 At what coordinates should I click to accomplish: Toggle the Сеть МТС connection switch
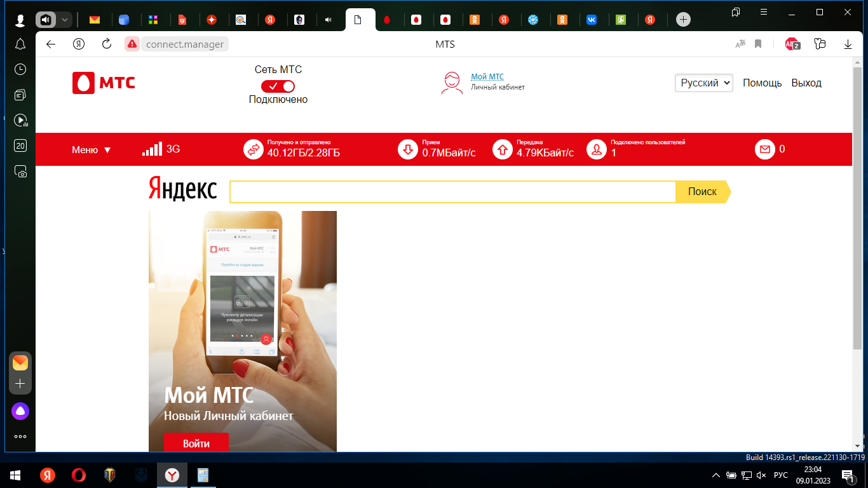click(278, 86)
